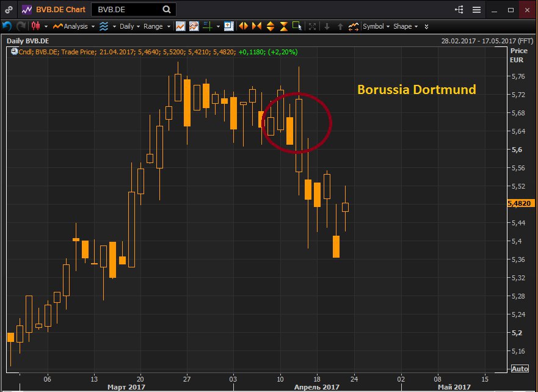Image resolution: width=538 pixels, height=392 pixels.
Task: Click the compress vertically arrows icon
Action: [x=284, y=26]
